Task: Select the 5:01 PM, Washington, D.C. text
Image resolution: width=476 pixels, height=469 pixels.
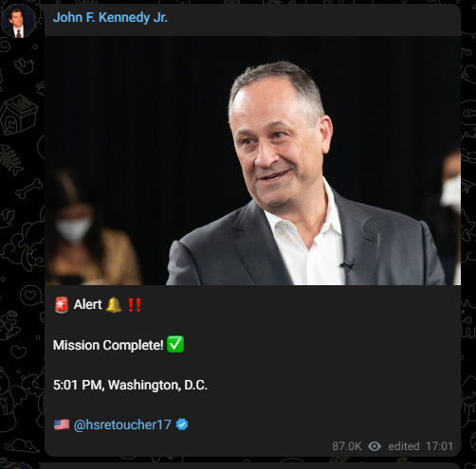Action: click(130, 385)
